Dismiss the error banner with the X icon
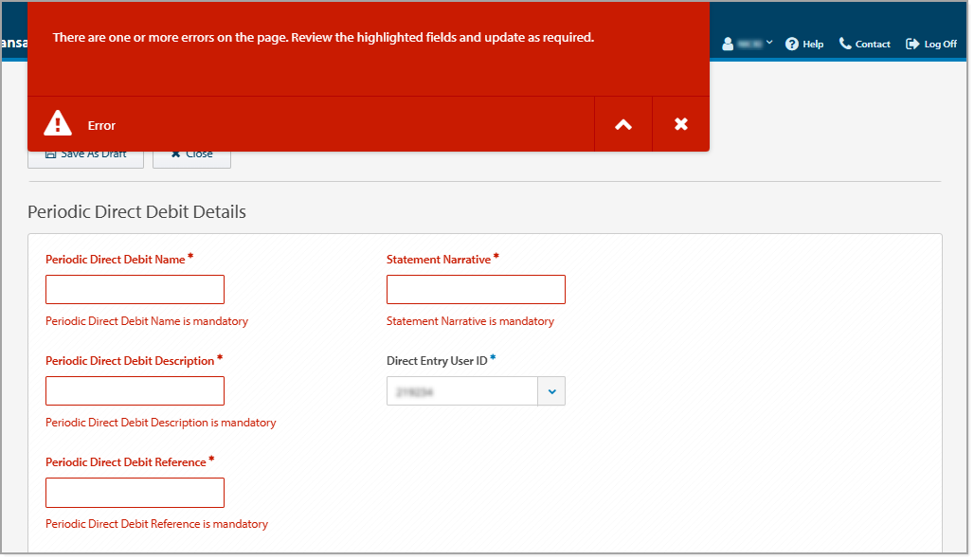 point(680,124)
